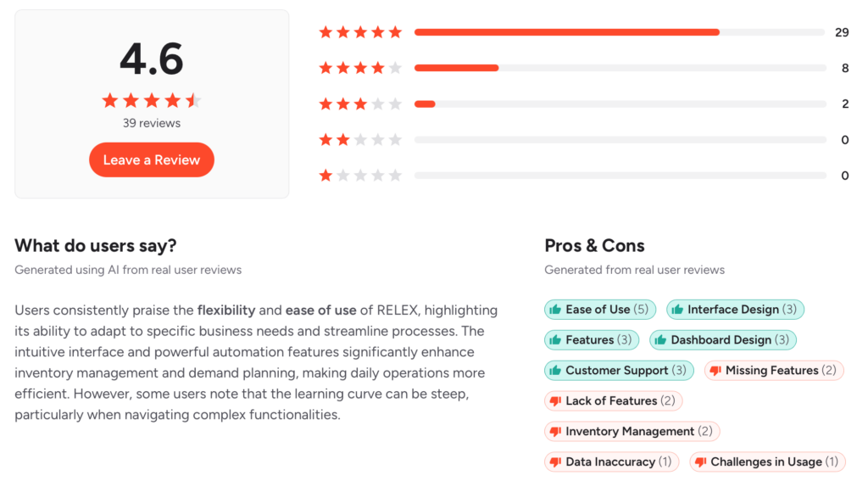The image size is (868, 498).
Task: Click the 39 reviews count text
Action: coord(152,123)
